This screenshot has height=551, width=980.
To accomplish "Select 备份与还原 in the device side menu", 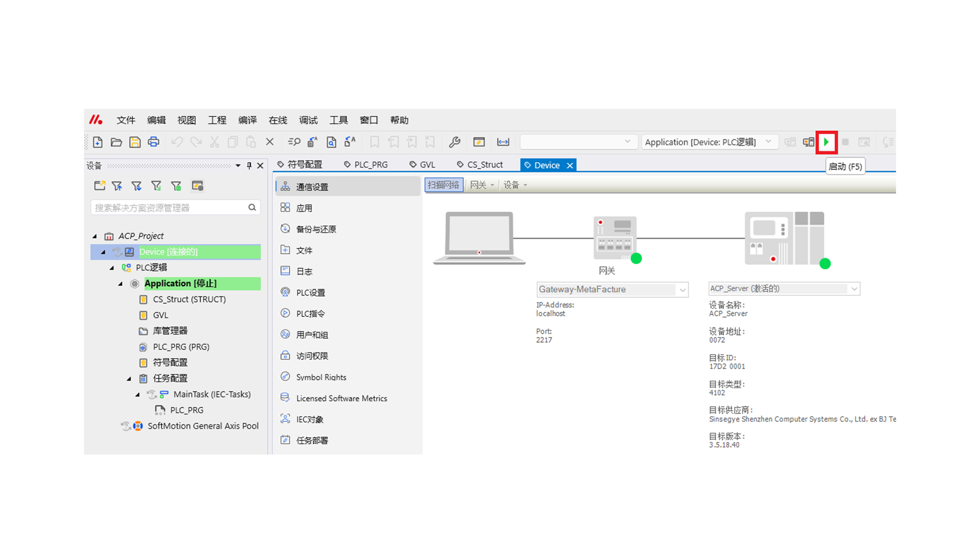I will 316,230.
